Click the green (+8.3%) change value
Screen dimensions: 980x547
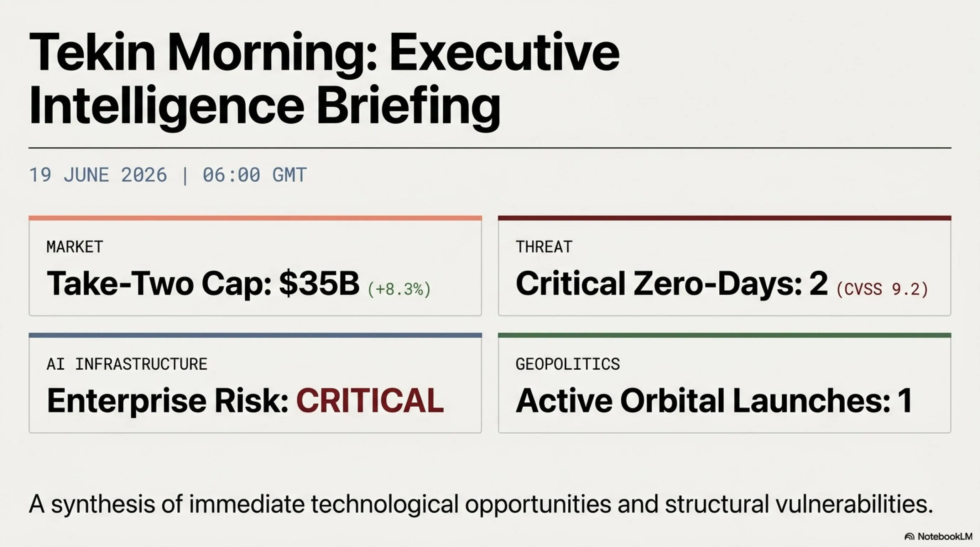pos(399,289)
